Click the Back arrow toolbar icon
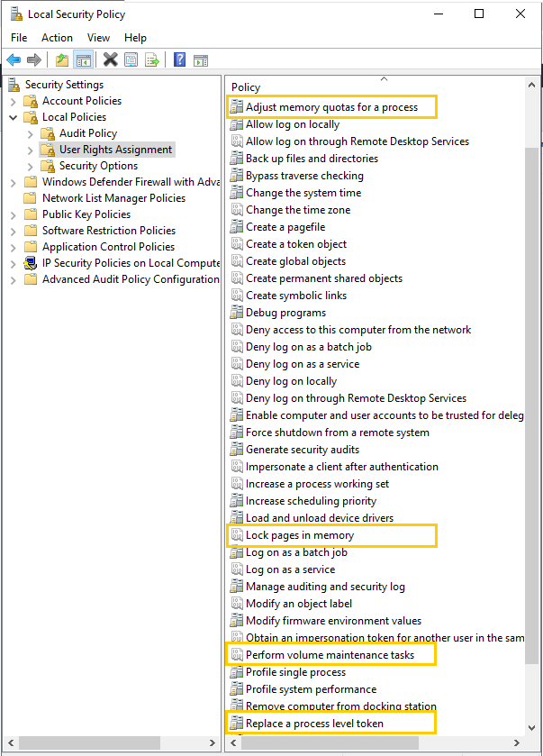543x756 pixels. click(14, 60)
